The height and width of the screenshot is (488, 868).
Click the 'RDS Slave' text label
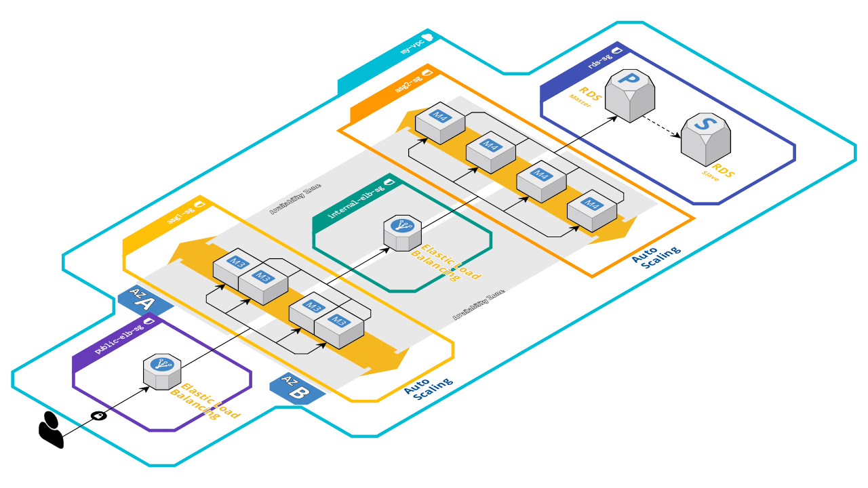pyautogui.click(x=717, y=173)
